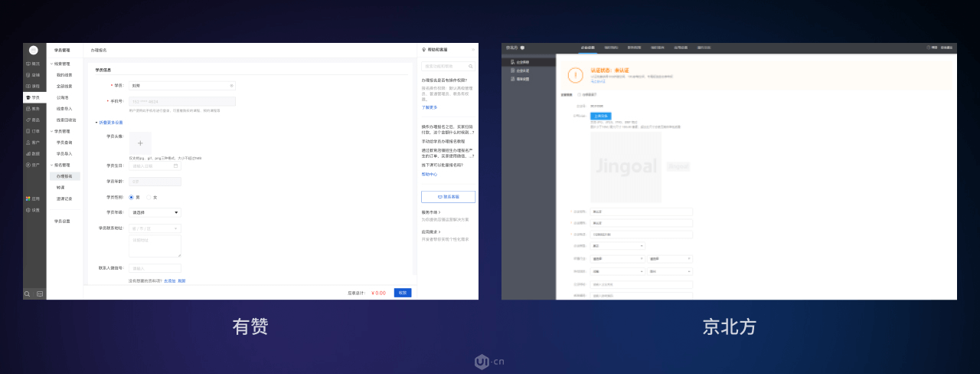
Task: Open 企业认证 in 京北方 left sidebar
Action: click(522, 70)
